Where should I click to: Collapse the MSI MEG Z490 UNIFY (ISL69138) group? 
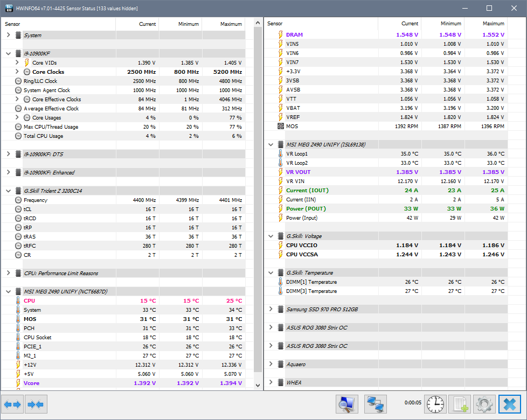pyautogui.click(x=271, y=144)
